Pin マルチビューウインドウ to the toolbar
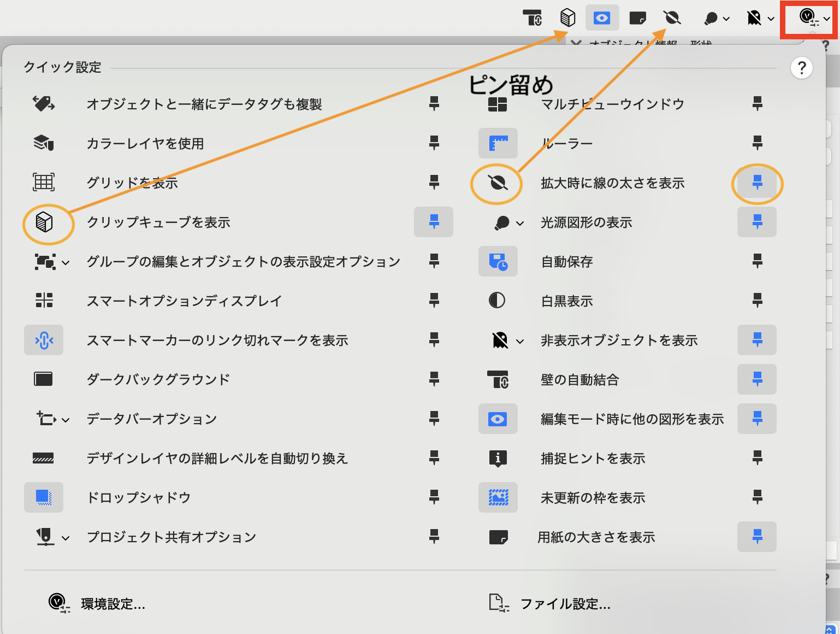 [x=757, y=103]
